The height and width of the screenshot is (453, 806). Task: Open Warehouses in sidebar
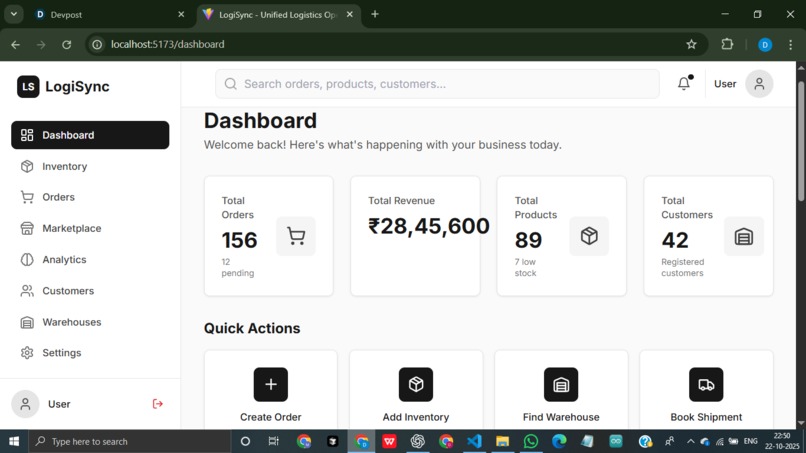[x=90, y=322]
